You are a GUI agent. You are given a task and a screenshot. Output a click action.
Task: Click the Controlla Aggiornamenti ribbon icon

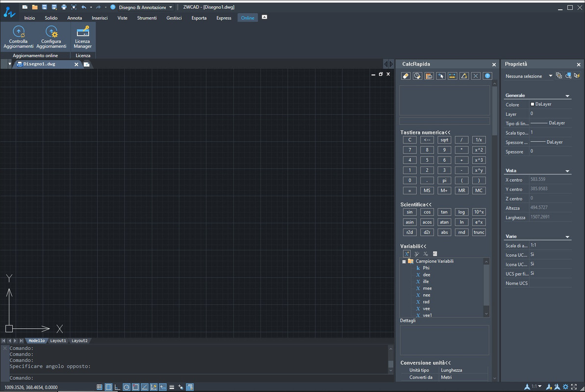pos(18,37)
